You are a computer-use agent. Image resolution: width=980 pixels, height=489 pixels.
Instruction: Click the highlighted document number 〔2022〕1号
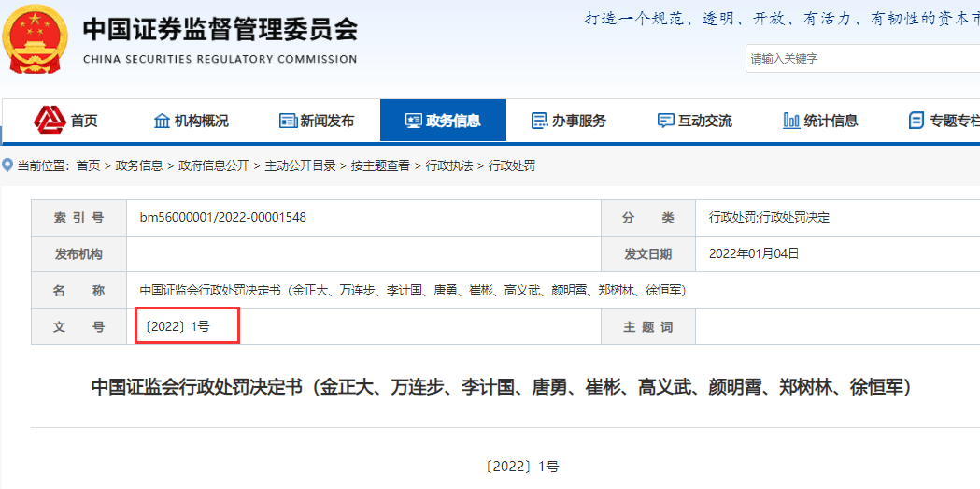coord(176,325)
